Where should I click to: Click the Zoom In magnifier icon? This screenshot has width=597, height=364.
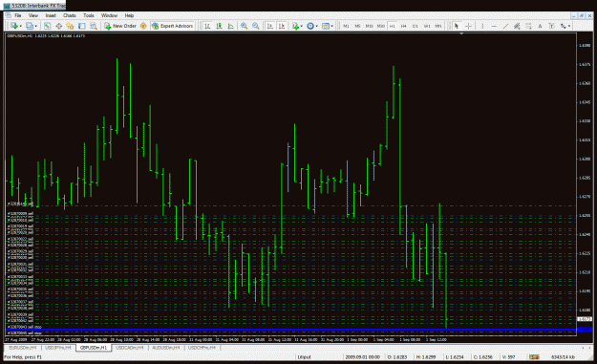point(245,26)
